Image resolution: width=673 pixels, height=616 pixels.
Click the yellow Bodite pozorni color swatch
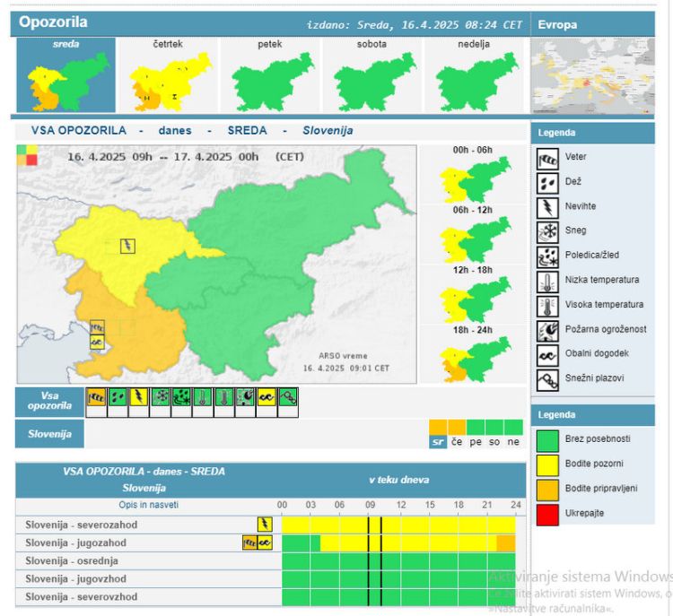(547, 465)
